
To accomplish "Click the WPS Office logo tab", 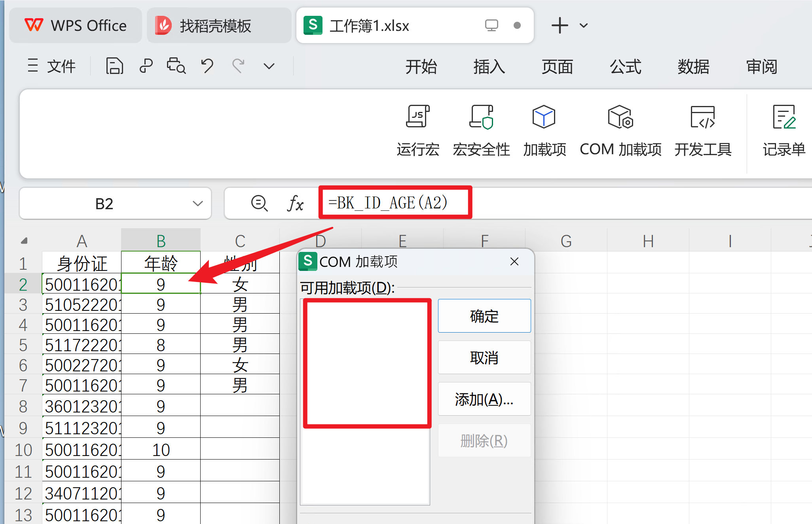I will (x=76, y=25).
